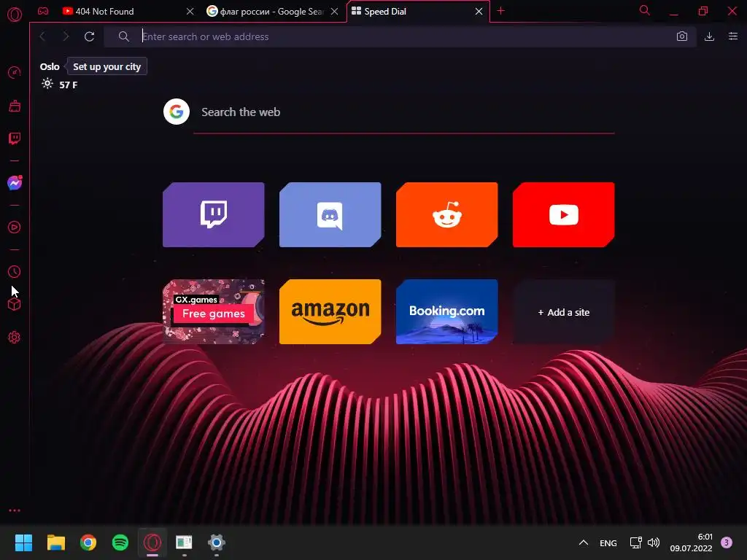Open the Windows Start menu

(23, 542)
